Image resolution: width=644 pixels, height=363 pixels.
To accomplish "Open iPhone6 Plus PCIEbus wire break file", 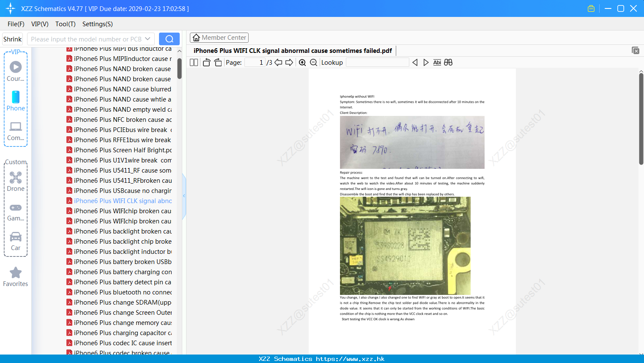I will pos(119,130).
